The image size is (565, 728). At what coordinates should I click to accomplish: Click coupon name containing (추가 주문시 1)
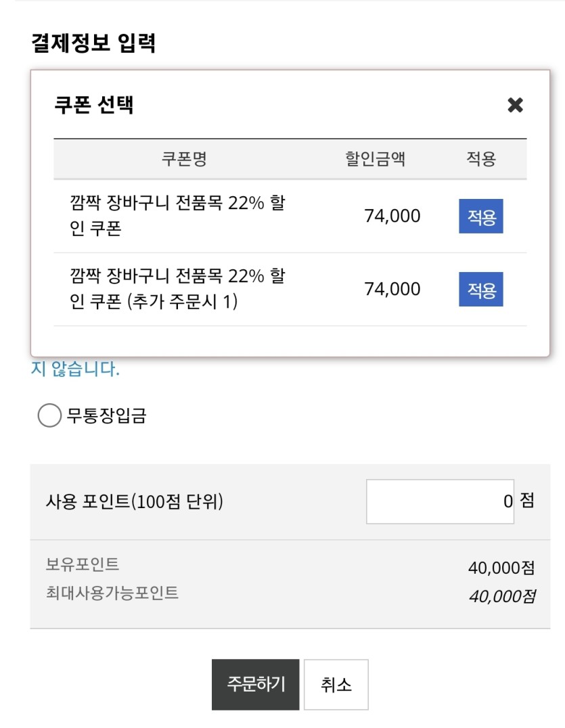177,288
